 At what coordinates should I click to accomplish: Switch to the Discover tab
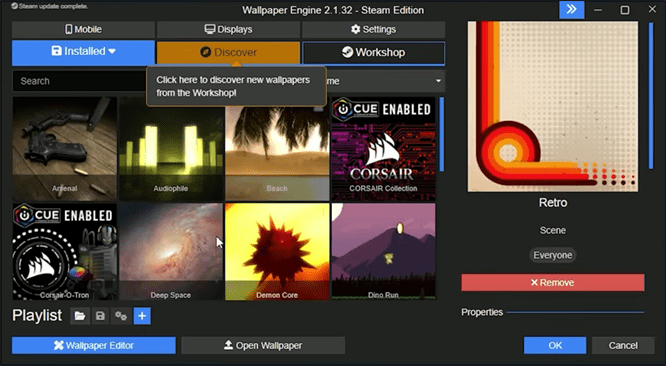pyautogui.click(x=229, y=53)
